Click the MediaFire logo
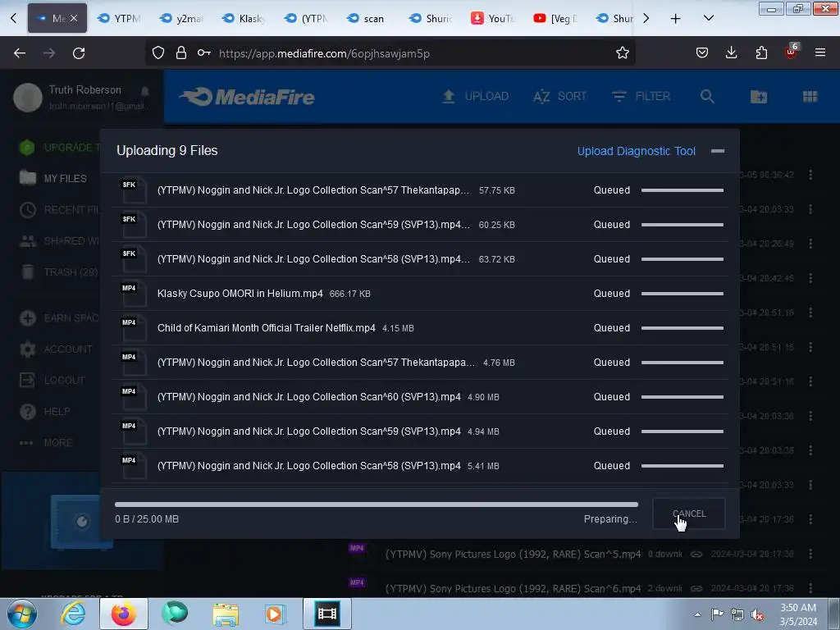 click(x=247, y=97)
